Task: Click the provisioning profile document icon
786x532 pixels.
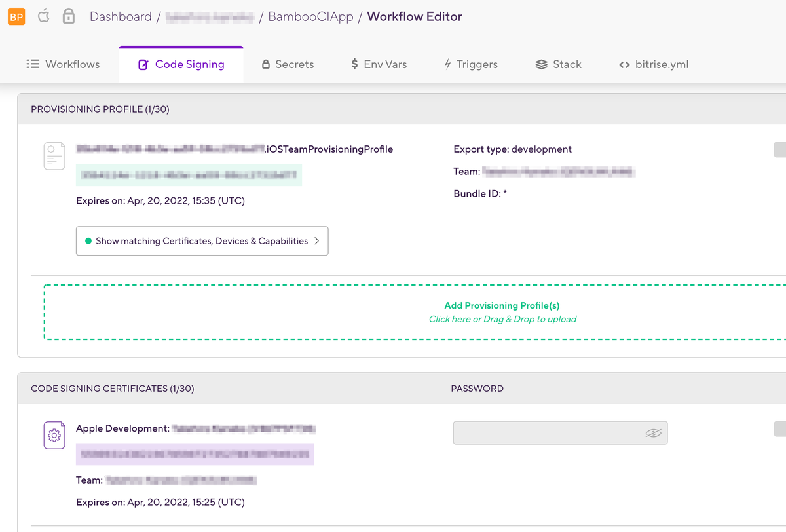Action: (x=54, y=156)
